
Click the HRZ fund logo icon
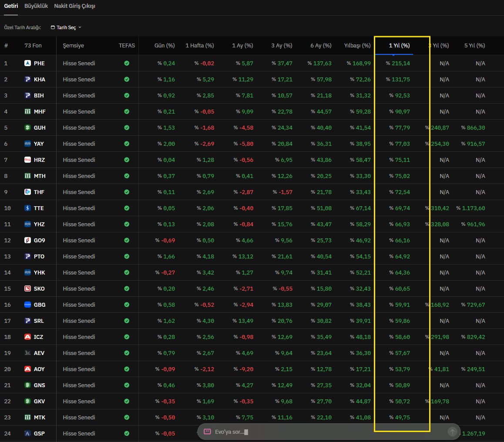click(x=28, y=160)
